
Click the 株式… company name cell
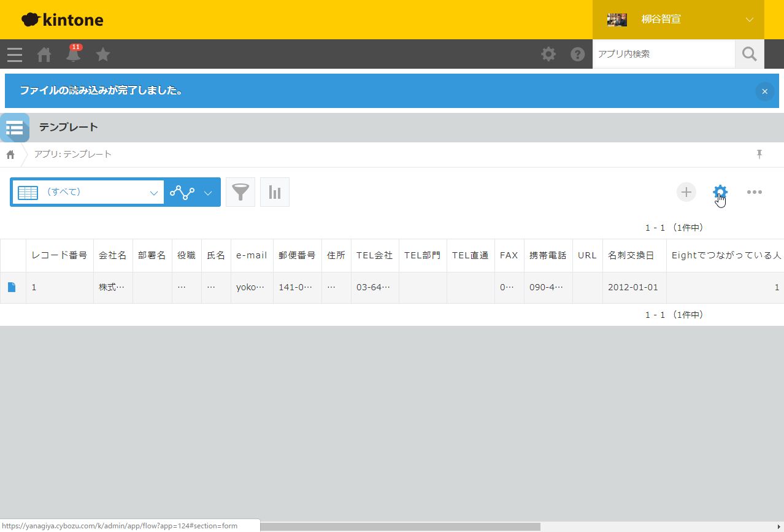pyautogui.click(x=113, y=287)
